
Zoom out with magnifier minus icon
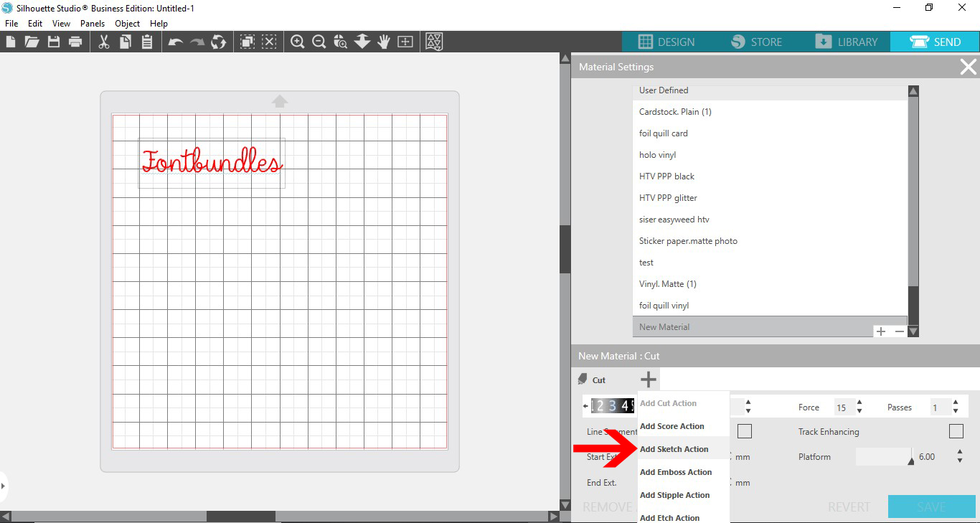click(319, 42)
